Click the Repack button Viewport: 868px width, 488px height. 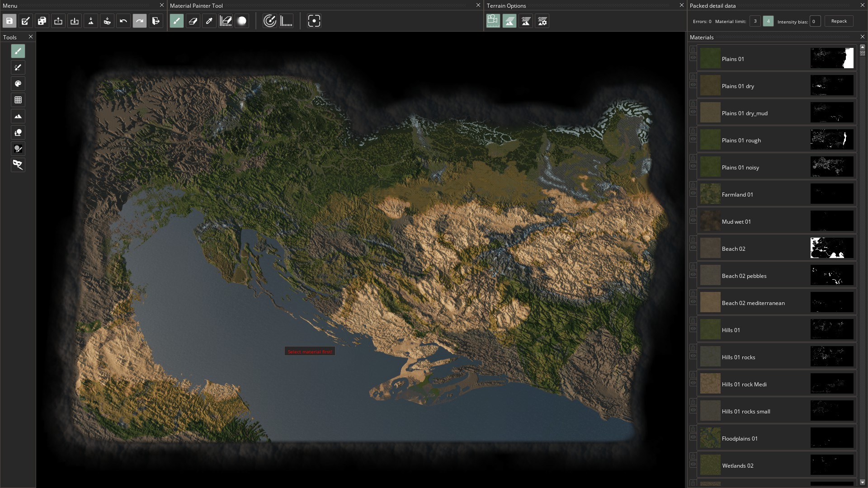coord(839,21)
